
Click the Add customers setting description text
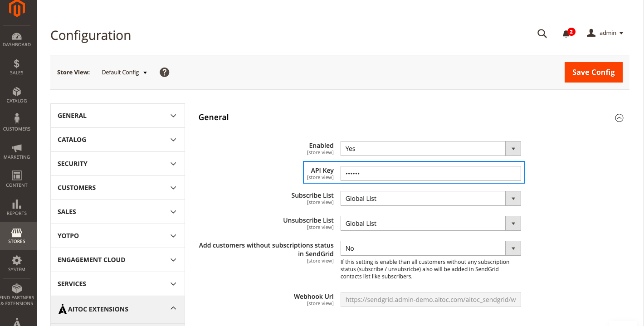pyautogui.click(x=425, y=269)
